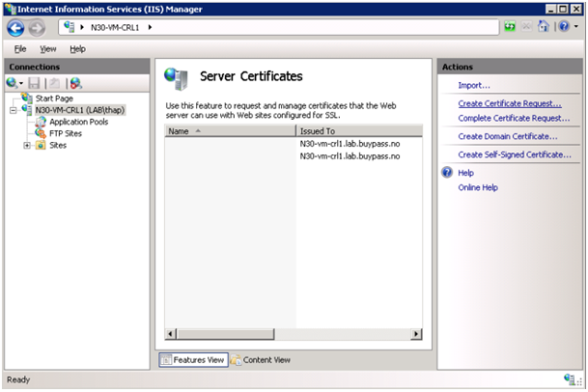Viewport: 588px width, 392px height.
Task: Click the horizontal scrollbar thumb
Action: [225, 334]
